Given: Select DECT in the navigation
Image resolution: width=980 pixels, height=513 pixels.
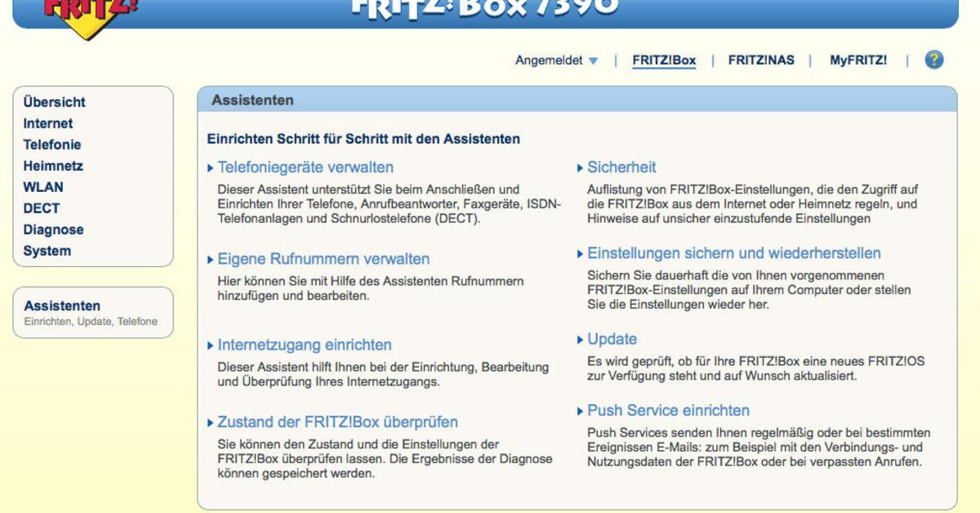Looking at the screenshot, I should tap(41, 207).
